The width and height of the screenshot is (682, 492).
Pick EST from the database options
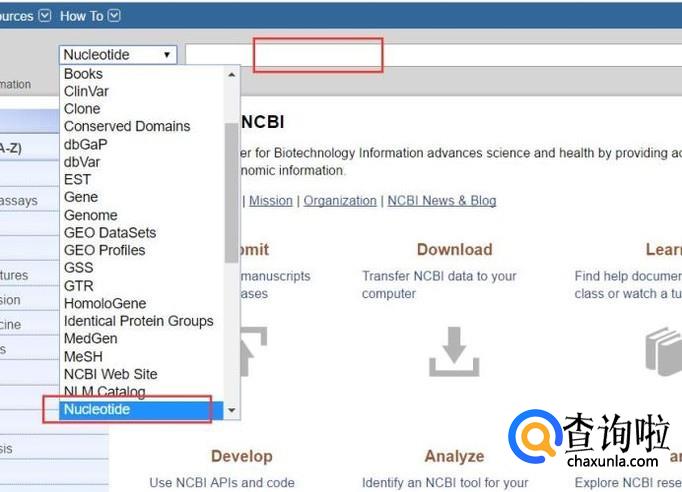(x=141, y=180)
